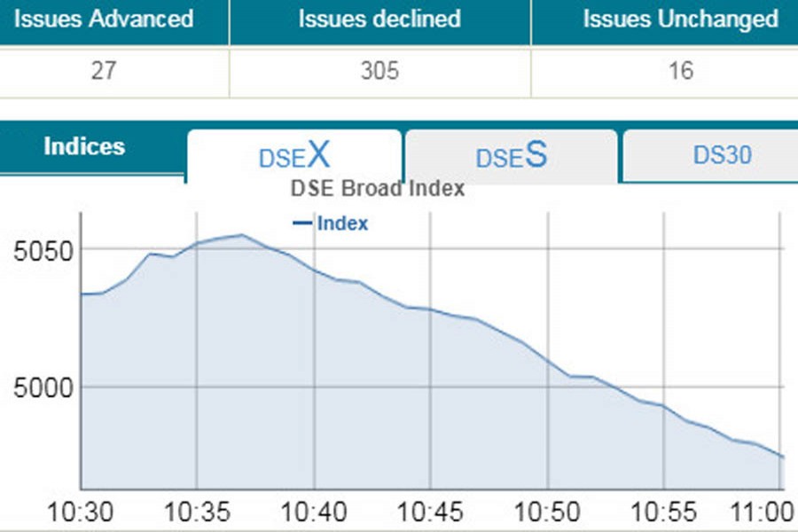Image resolution: width=798 pixels, height=532 pixels.
Task: Click the unchanged issues value 16
Action: pos(680,71)
